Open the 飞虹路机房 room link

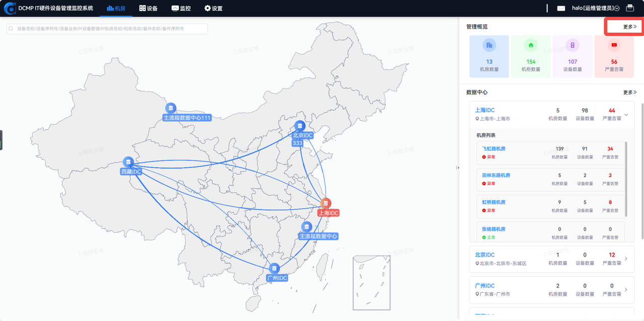(494, 149)
